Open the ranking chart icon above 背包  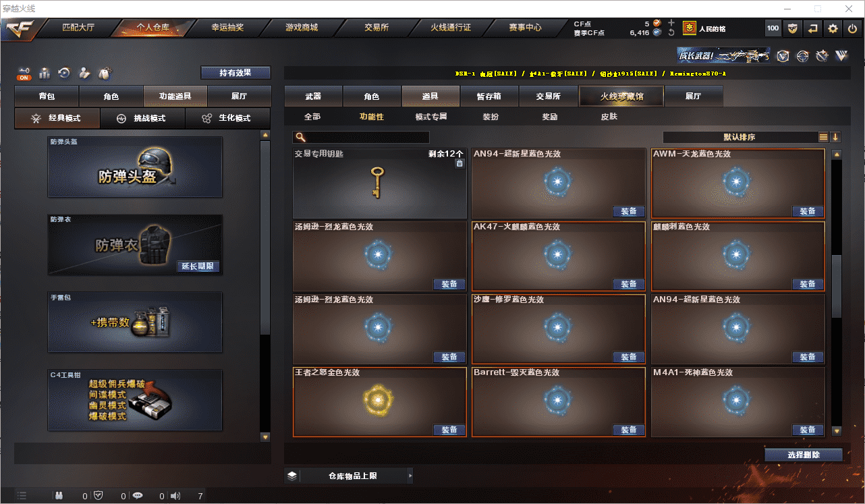click(x=45, y=73)
